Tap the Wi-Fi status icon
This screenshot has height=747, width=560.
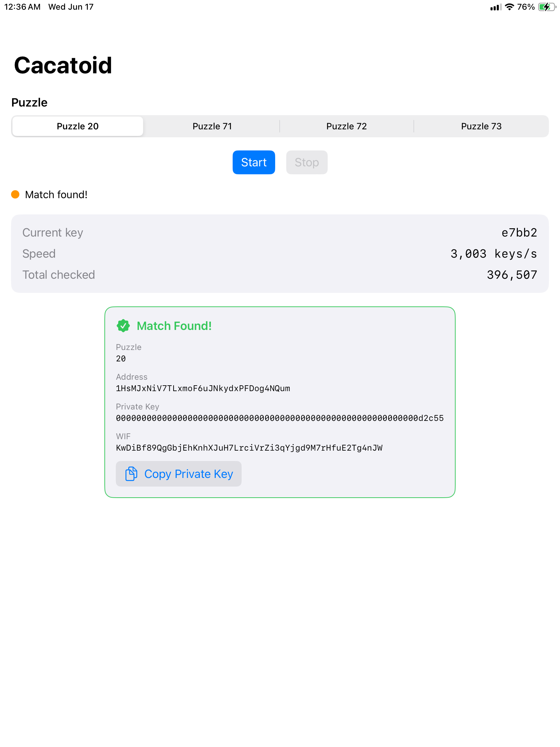click(x=510, y=7)
